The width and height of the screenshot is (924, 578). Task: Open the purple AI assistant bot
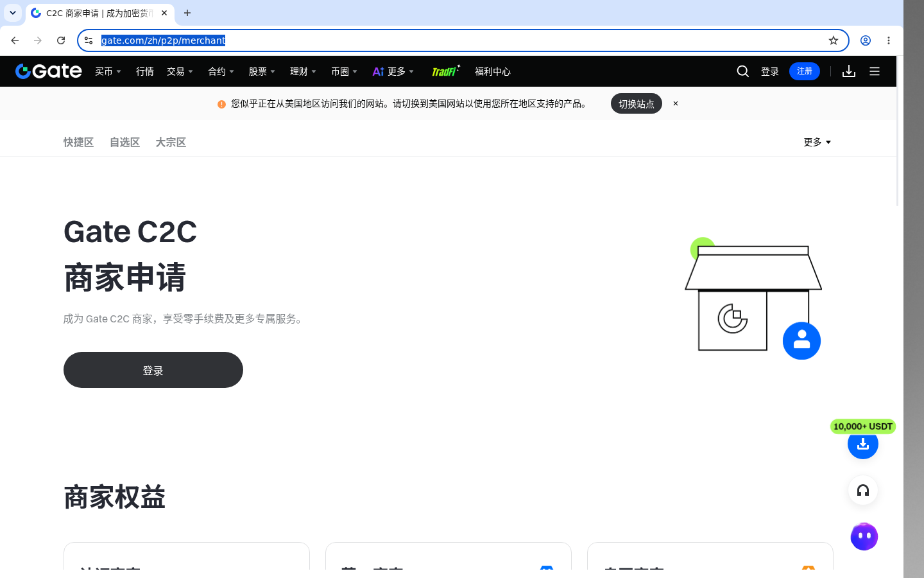click(864, 537)
